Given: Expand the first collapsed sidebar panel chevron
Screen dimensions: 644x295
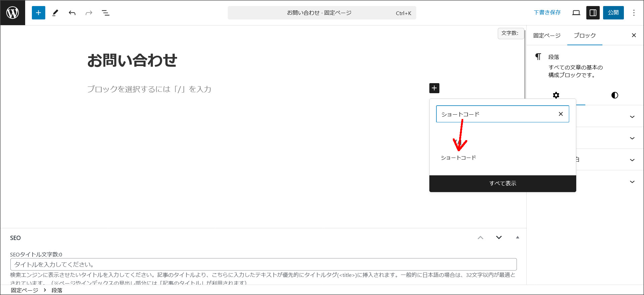Looking at the screenshot, I should [632, 117].
